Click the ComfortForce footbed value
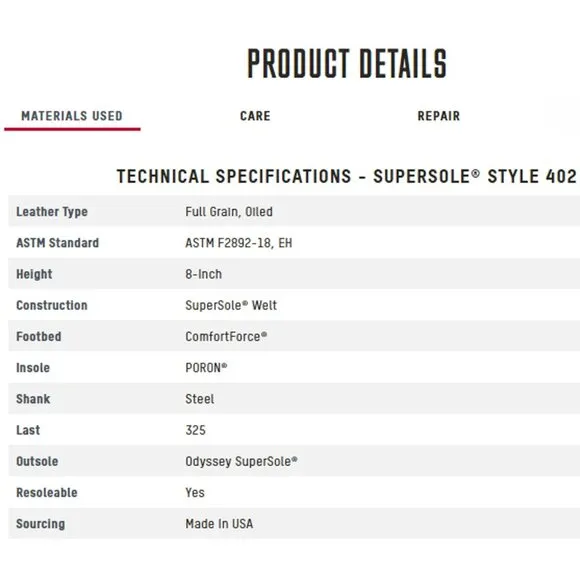This screenshot has height=580, width=580. [x=226, y=337]
